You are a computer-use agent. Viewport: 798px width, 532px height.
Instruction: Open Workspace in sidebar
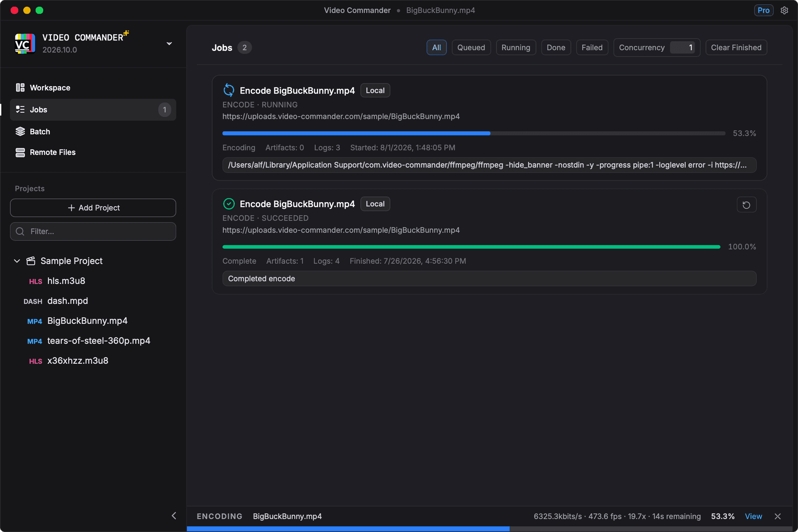pyautogui.click(x=93, y=88)
